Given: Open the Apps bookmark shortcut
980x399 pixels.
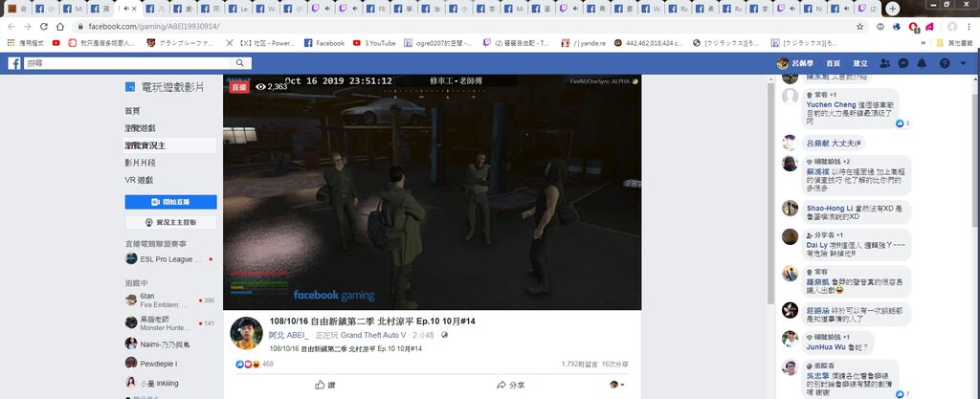Looking at the screenshot, I should pos(26,43).
